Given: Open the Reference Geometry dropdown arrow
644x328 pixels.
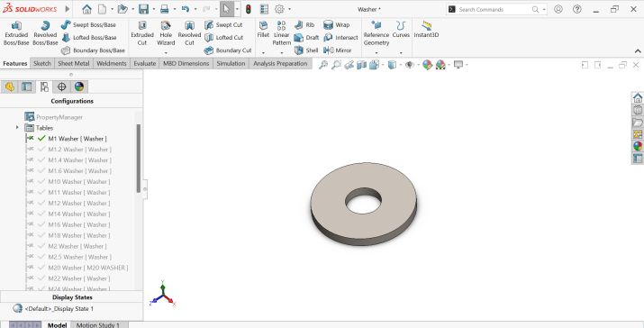Looking at the screenshot, I should pos(376,53).
